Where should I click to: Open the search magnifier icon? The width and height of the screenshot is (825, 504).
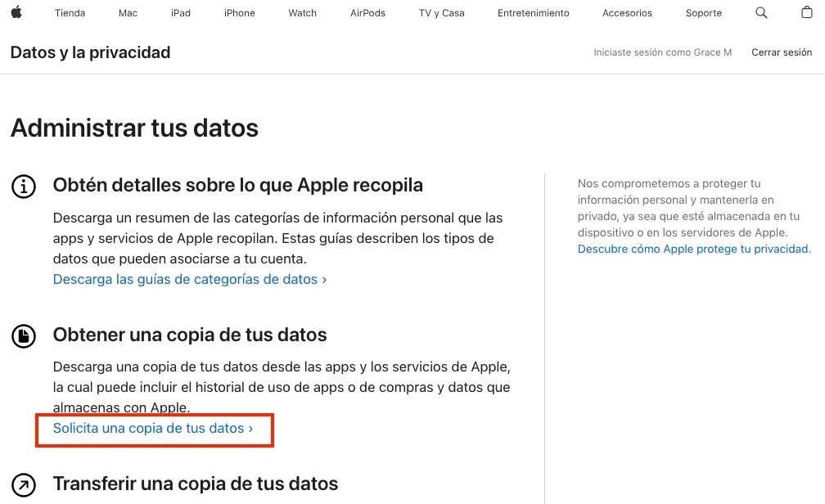761,12
